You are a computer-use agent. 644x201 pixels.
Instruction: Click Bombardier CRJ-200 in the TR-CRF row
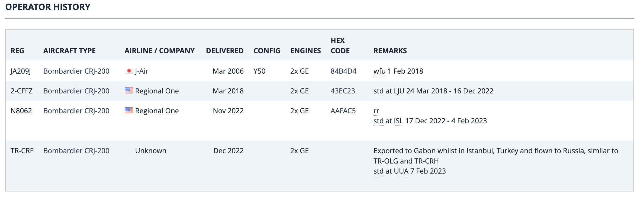pos(76,151)
